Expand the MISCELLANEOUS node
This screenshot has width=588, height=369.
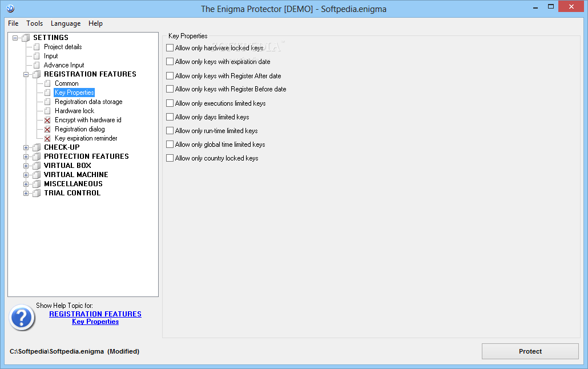click(26, 185)
